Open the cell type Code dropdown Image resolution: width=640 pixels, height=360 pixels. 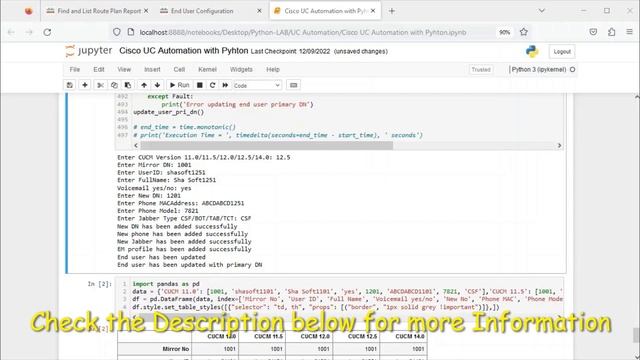coord(257,85)
